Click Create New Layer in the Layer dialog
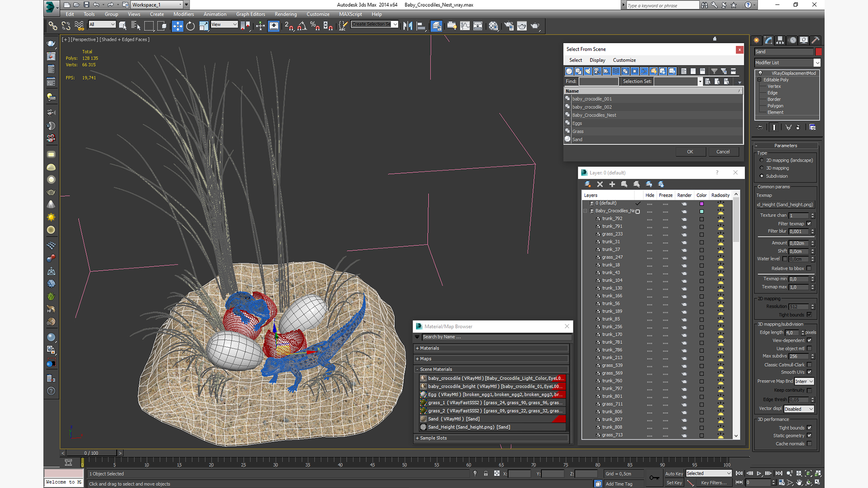Viewport: 868px width, 488px height. point(588,184)
